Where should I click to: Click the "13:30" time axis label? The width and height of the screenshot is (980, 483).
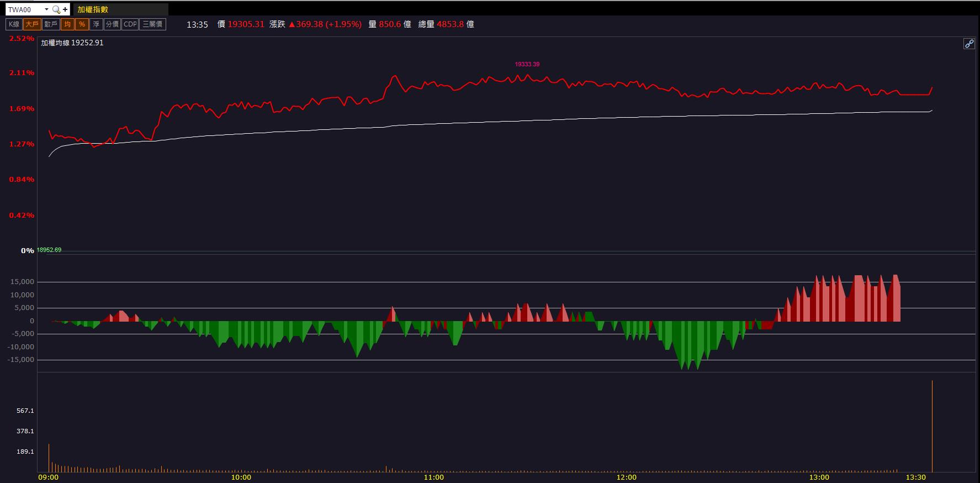(915, 477)
